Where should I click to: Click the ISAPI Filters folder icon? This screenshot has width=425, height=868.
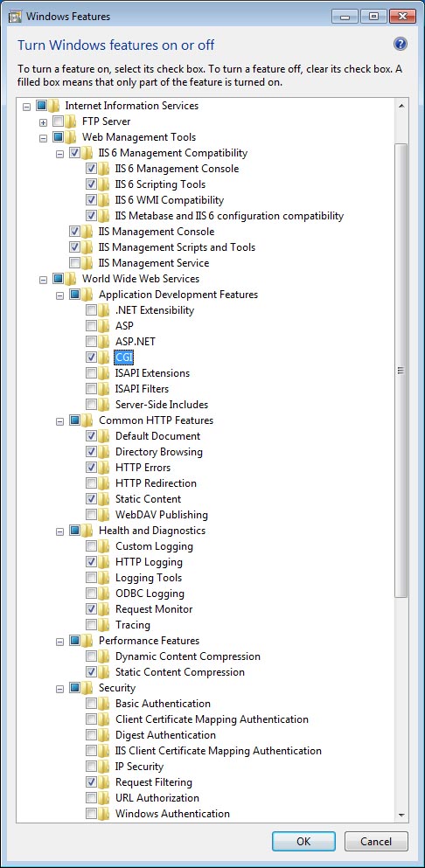(x=104, y=389)
